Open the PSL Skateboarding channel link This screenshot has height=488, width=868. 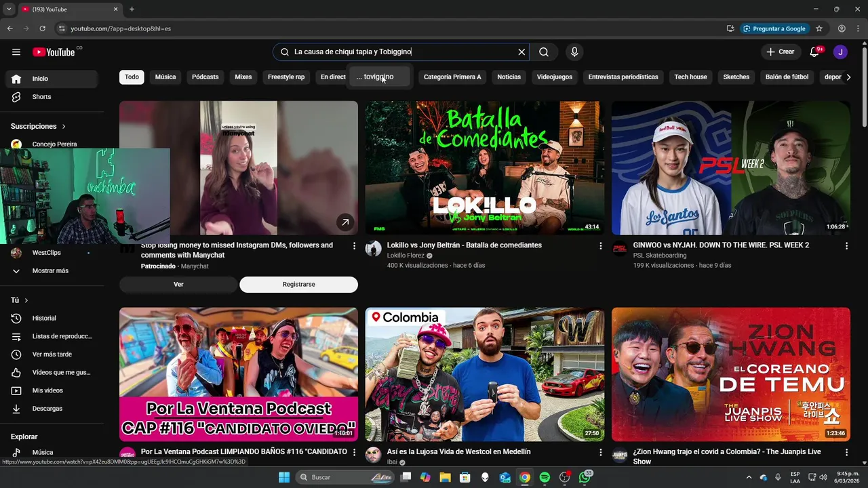(x=660, y=256)
